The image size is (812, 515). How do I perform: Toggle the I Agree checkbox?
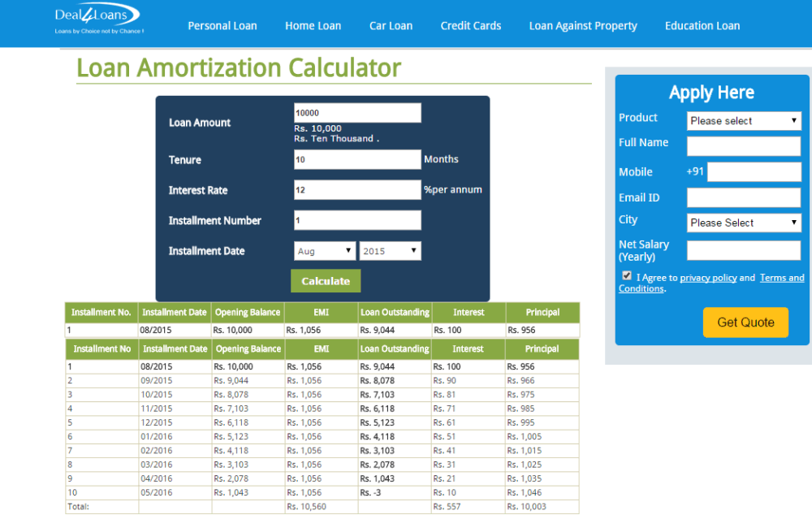click(627, 275)
